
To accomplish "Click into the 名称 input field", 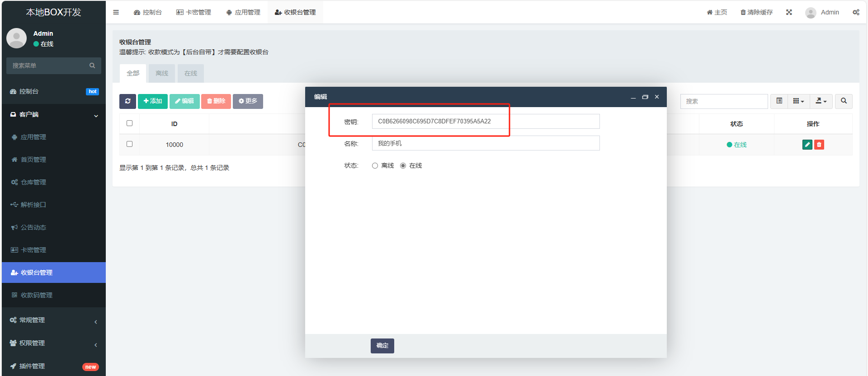I will coord(486,143).
